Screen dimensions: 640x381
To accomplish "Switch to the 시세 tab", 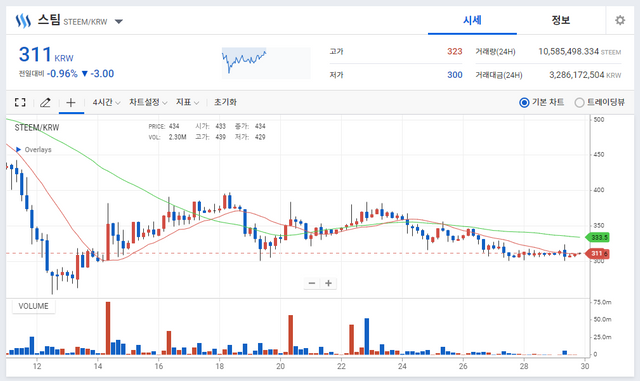I will click(x=472, y=20).
